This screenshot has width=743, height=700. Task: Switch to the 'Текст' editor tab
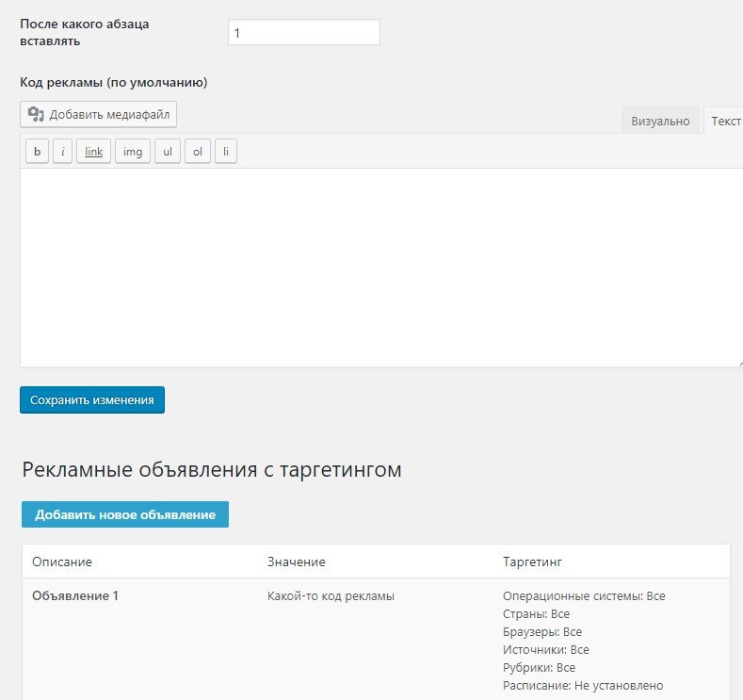point(725,121)
